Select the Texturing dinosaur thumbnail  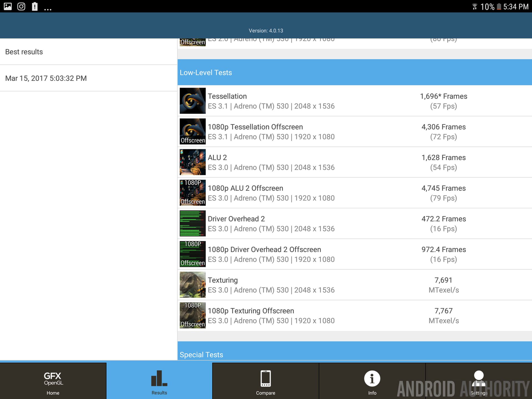[193, 285]
